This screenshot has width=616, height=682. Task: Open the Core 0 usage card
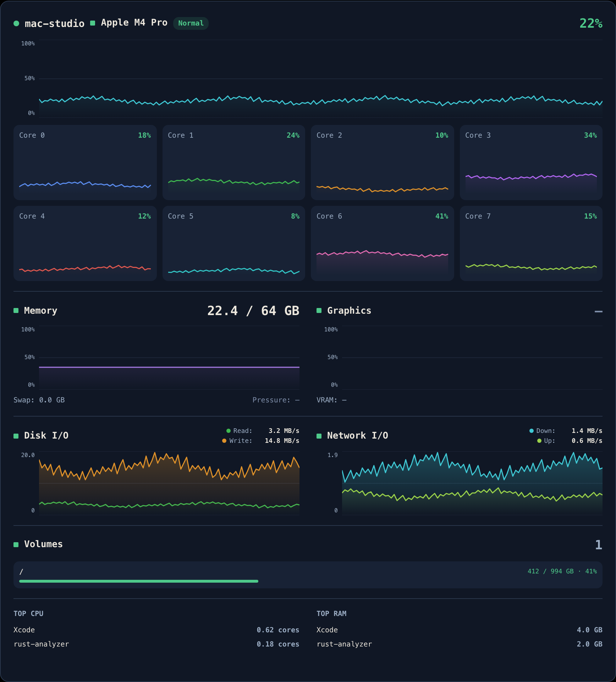pyautogui.click(x=85, y=163)
